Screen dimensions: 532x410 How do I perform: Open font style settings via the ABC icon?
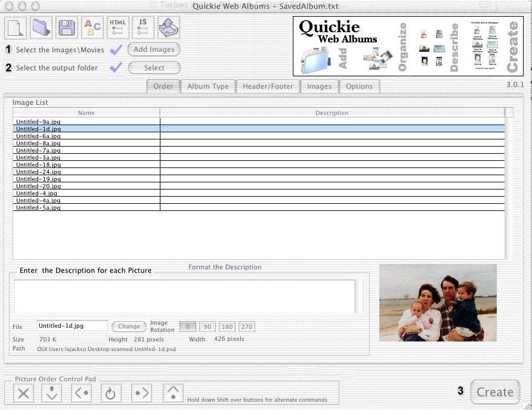click(x=91, y=27)
